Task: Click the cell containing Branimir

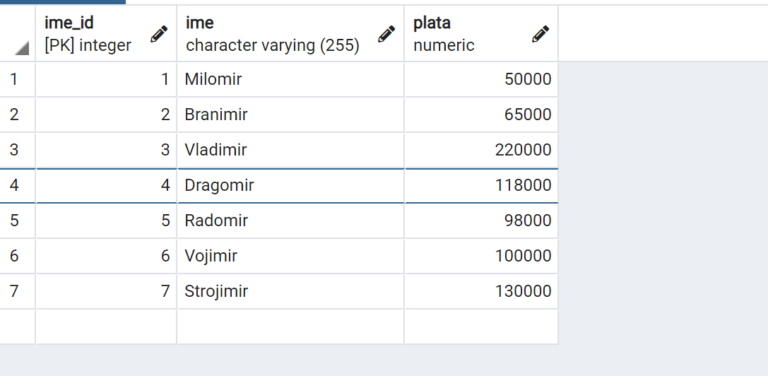Action: pyautogui.click(x=291, y=115)
